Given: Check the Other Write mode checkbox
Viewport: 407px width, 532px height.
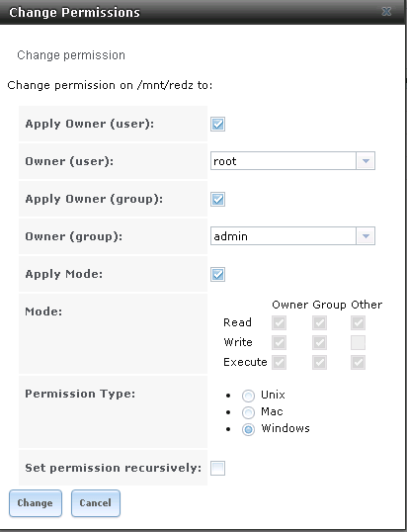Looking at the screenshot, I should pyautogui.click(x=358, y=342).
